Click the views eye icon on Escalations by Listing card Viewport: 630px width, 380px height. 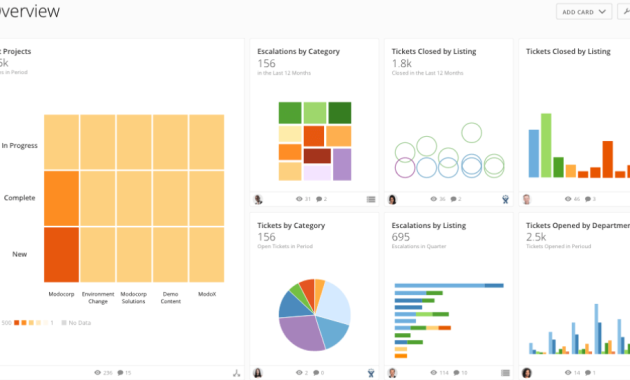tap(434, 373)
